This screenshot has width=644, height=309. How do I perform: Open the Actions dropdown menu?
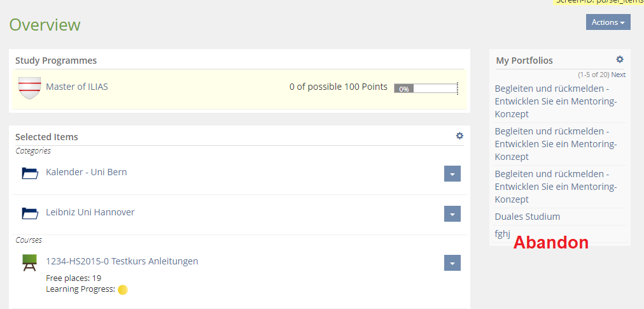coord(608,22)
